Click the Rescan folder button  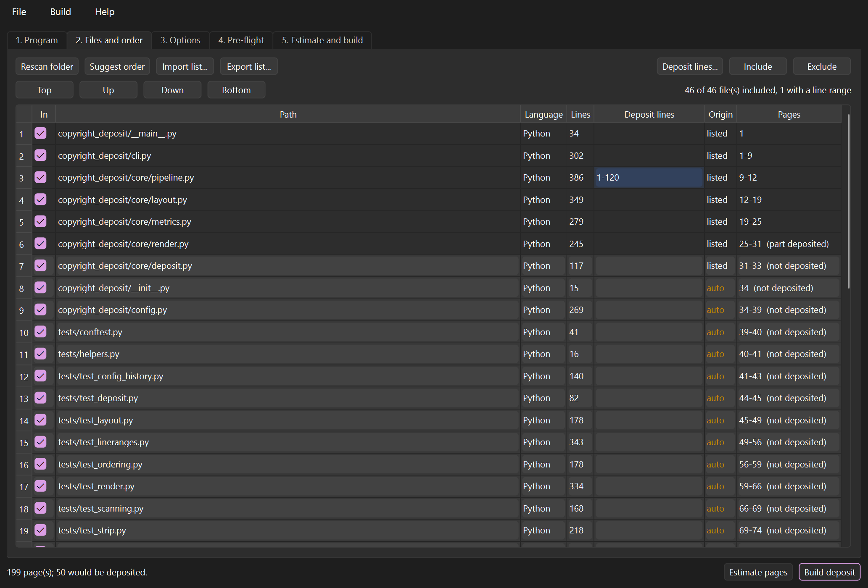(x=47, y=66)
